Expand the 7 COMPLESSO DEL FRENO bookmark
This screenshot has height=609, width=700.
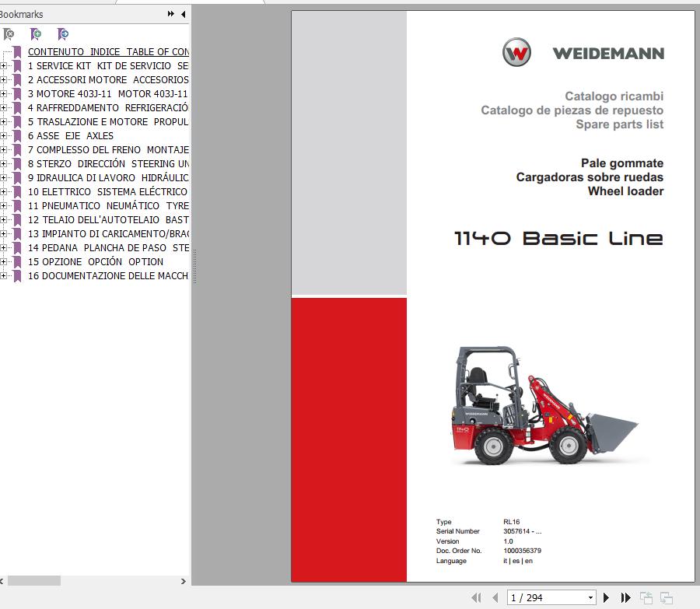point(4,149)
